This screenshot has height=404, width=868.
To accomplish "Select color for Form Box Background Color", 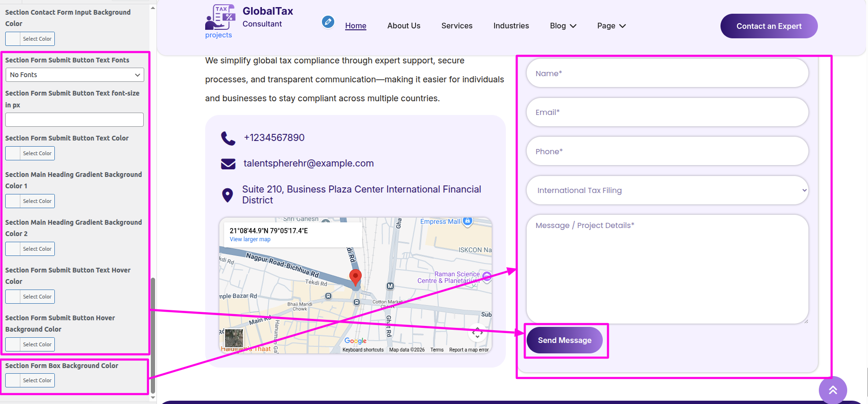I will [30, 380].
